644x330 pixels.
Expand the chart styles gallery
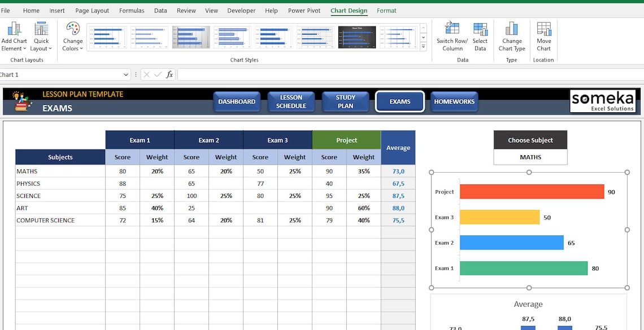(x=423, y=47)
